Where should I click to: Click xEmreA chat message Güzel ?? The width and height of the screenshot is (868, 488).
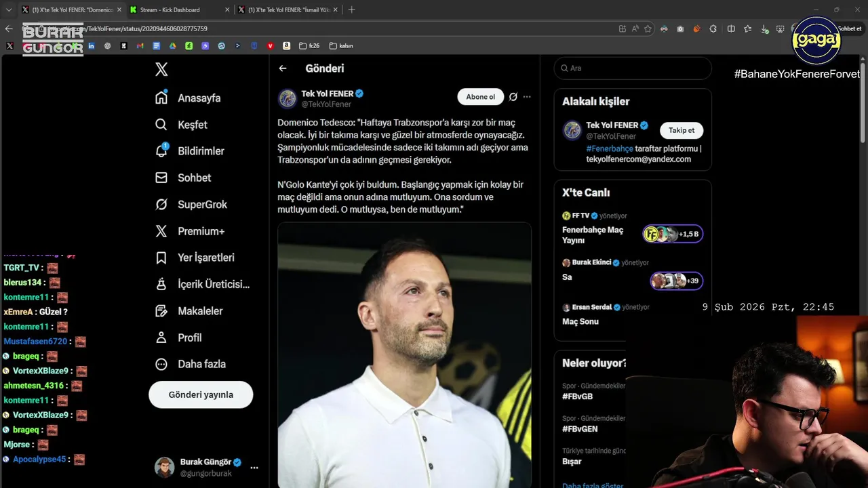(x=53, y=312)
